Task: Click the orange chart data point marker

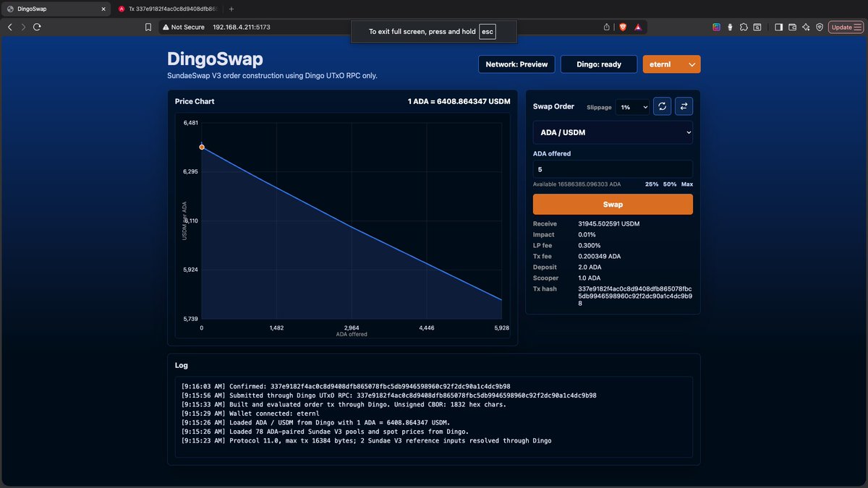Action: click(202, 147)
